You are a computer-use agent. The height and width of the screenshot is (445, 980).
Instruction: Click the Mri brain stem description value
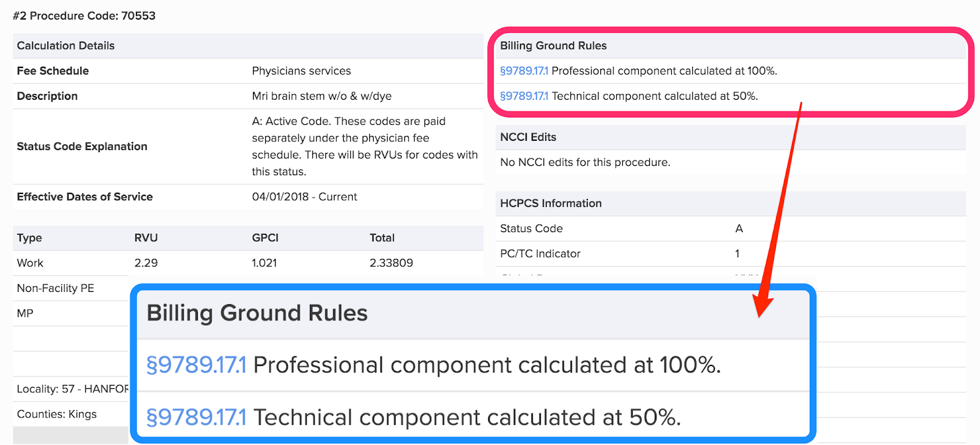322,96
